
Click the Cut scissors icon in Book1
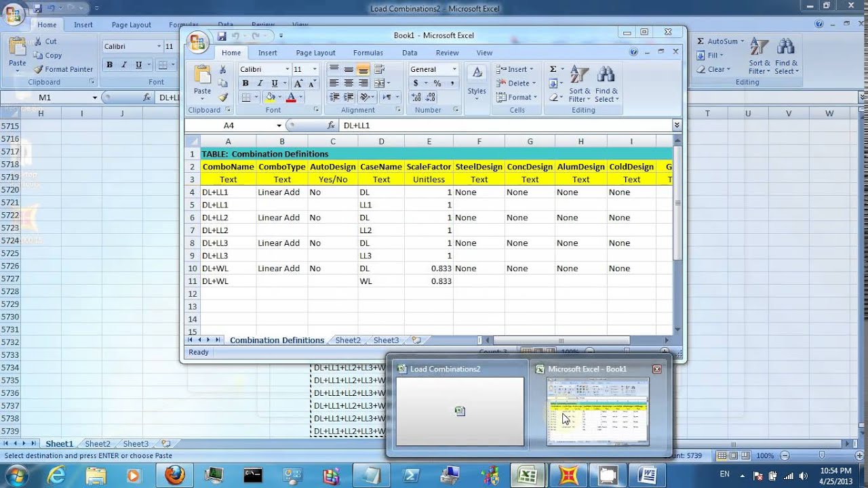click(x=222, y=69)
